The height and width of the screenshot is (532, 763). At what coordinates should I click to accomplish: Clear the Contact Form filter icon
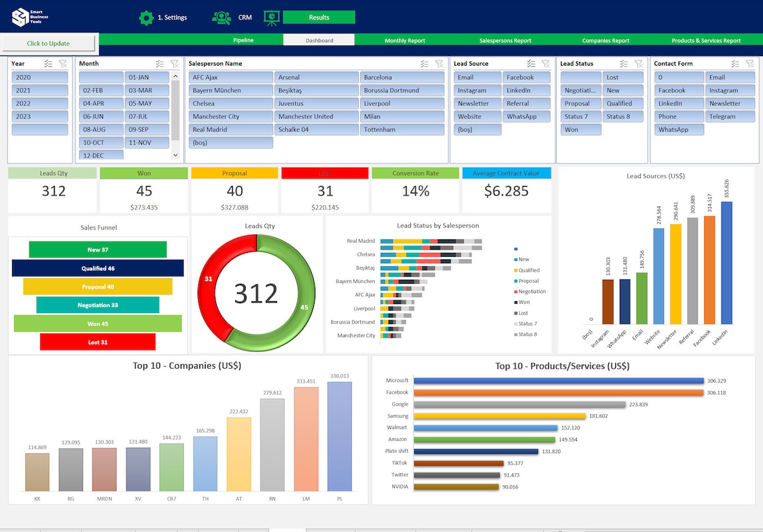coord(749,63)
